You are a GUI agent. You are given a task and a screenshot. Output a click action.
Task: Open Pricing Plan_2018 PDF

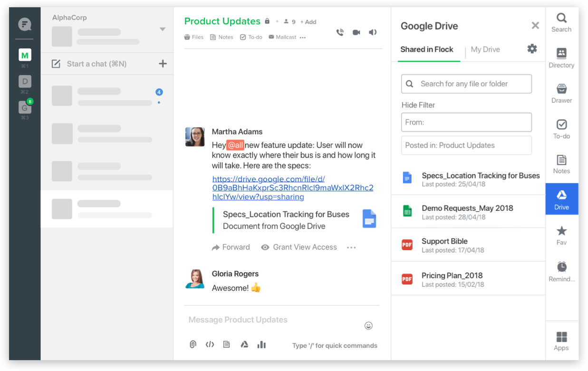pyautogui.click(x=468, y=279)
